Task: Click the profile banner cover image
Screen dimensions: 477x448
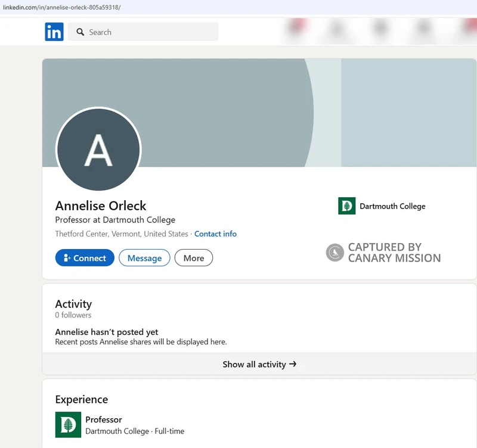Action: (x=259, y=113)
